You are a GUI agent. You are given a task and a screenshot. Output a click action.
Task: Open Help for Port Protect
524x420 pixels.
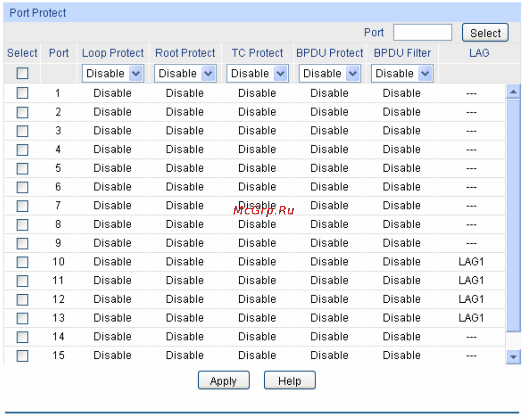[290, 380]
